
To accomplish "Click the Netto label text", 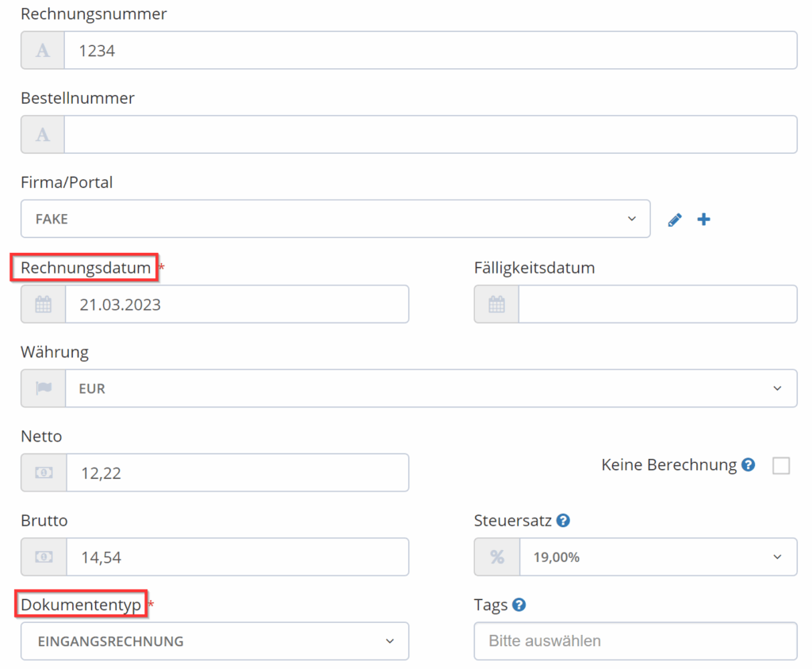I will coord(41,437).
